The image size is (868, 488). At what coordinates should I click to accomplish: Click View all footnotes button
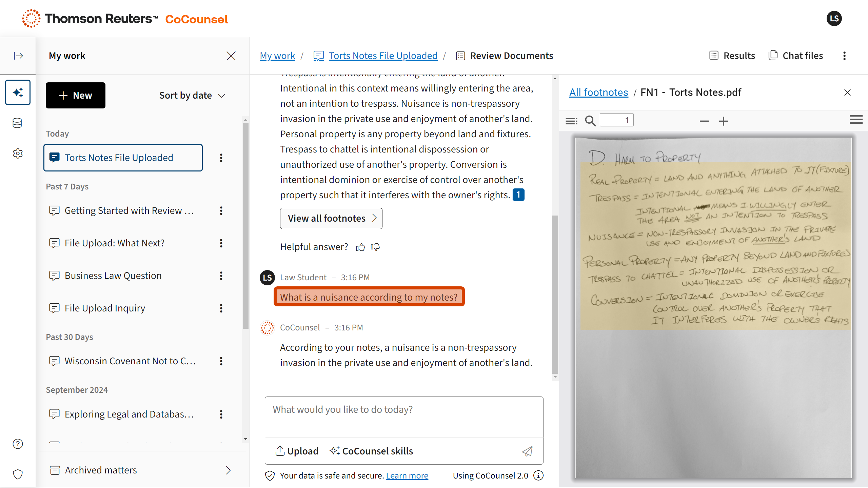tap(331, 218)
